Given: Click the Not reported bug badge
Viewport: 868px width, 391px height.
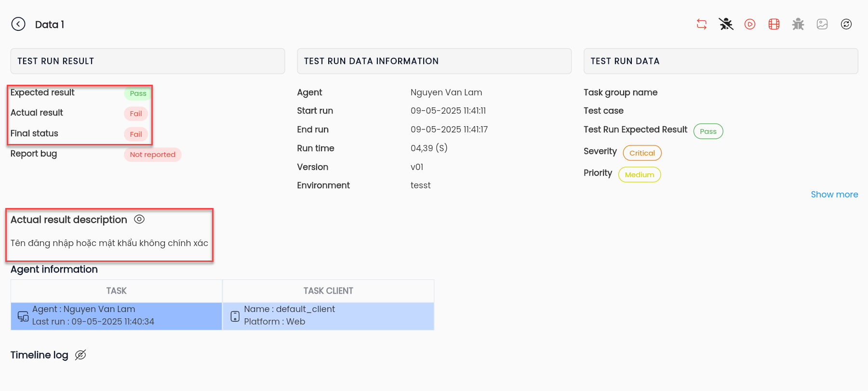Looking at the screenshot, I should tap(153, 155).
